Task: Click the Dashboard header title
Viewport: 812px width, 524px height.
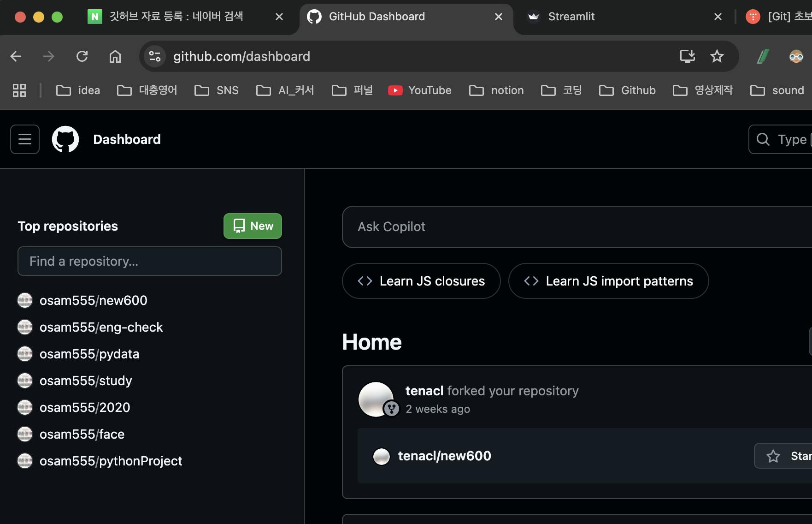Action: [127, 139]
